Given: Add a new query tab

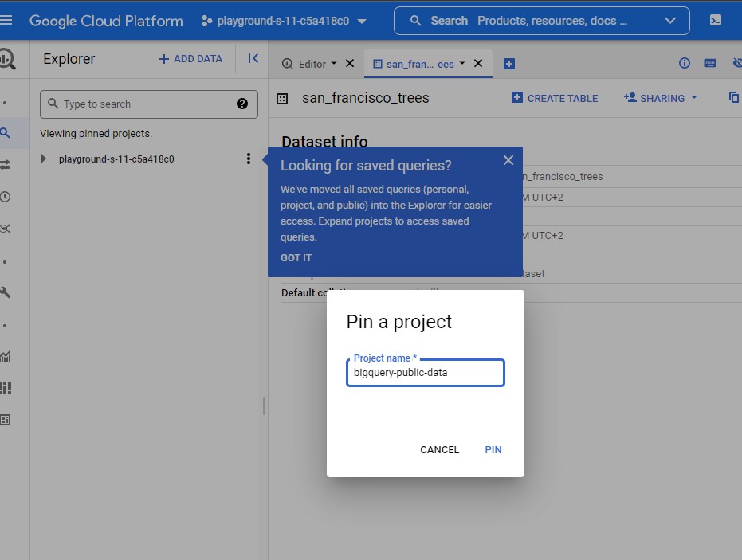Looking at the screenshot, I should pos(509,64).
